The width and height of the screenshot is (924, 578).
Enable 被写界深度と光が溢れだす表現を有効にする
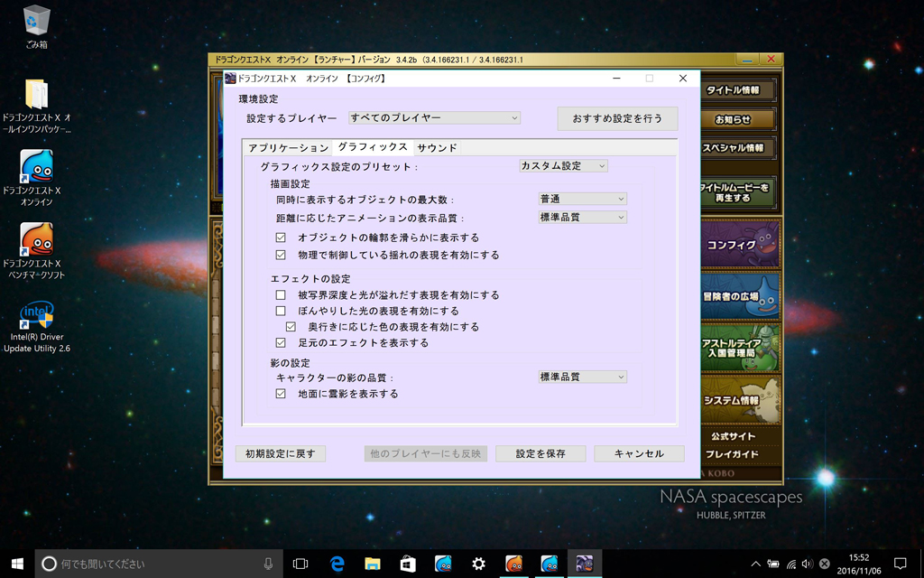click(x=281, y=295)
